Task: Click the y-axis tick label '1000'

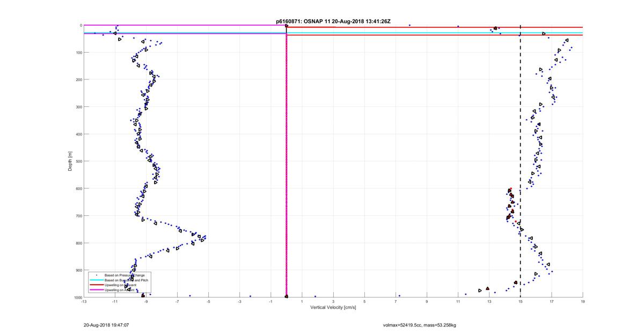Action: coord(78,297)
